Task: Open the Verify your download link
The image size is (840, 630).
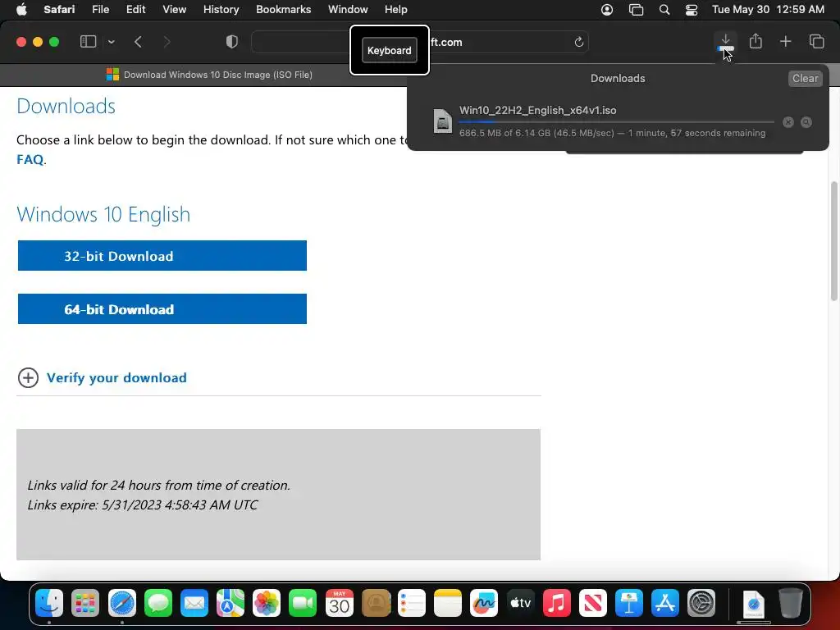Action: [x=116, y=377]
